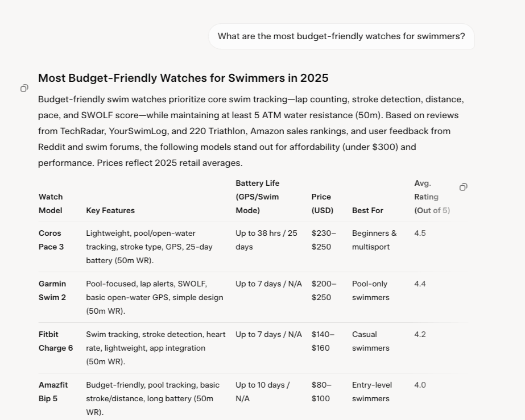Click the Price (USD) column header
This screenshot has width=525, height=420.
pyautogui.click(x=322, y=203)
